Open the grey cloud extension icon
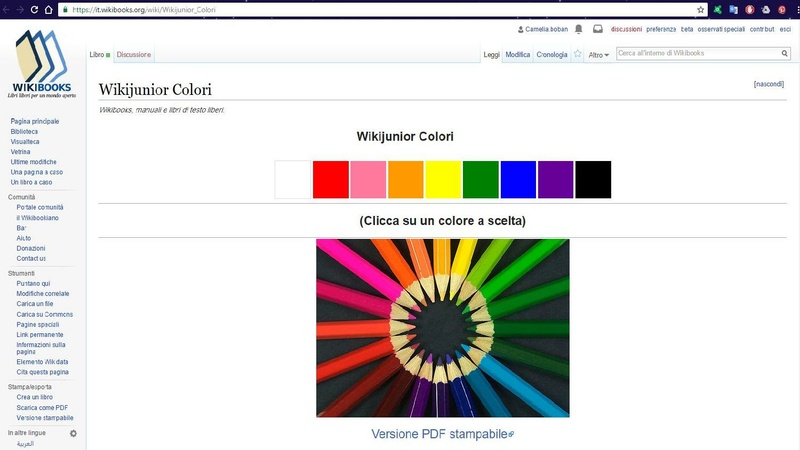 (766, 9)
